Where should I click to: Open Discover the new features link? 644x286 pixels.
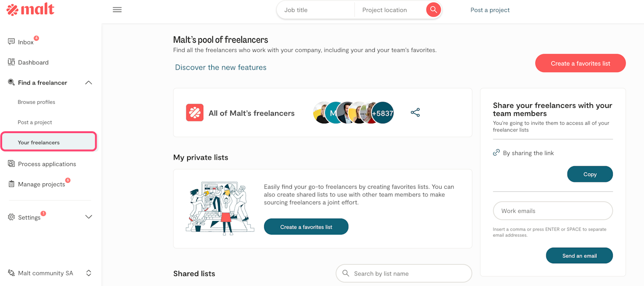(x=221, y=67)
